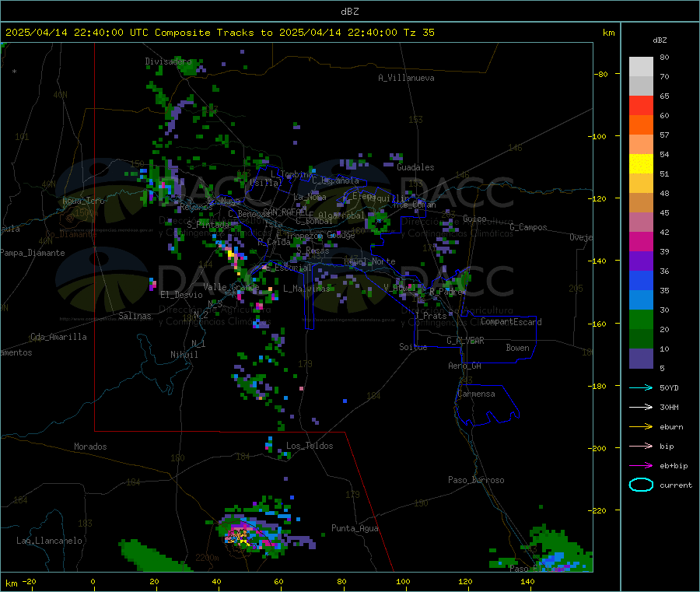Select the violet 5-10 dBZ color band
This screenshot has width=700, height=592.
pyautogui.click(x=641, y=359)
